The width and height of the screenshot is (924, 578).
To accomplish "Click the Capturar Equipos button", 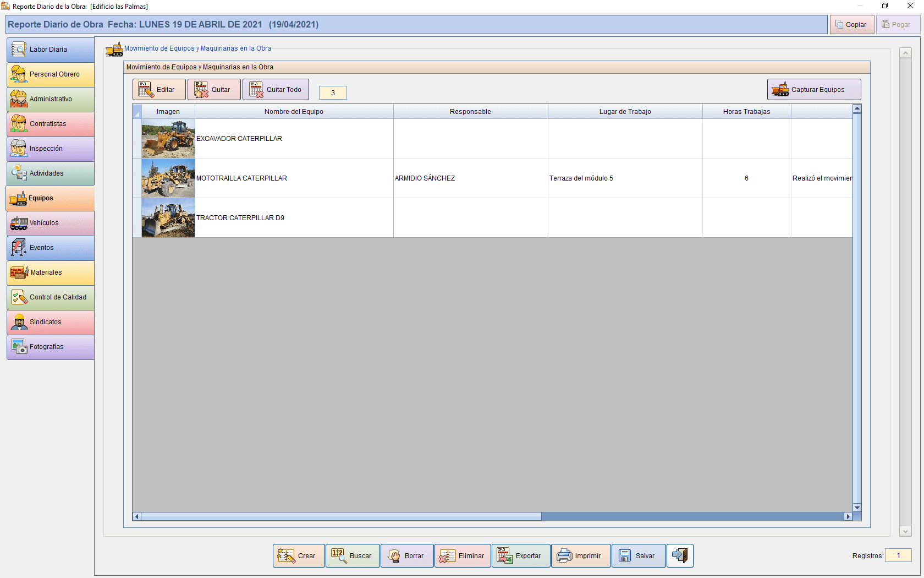I will 814,89.
